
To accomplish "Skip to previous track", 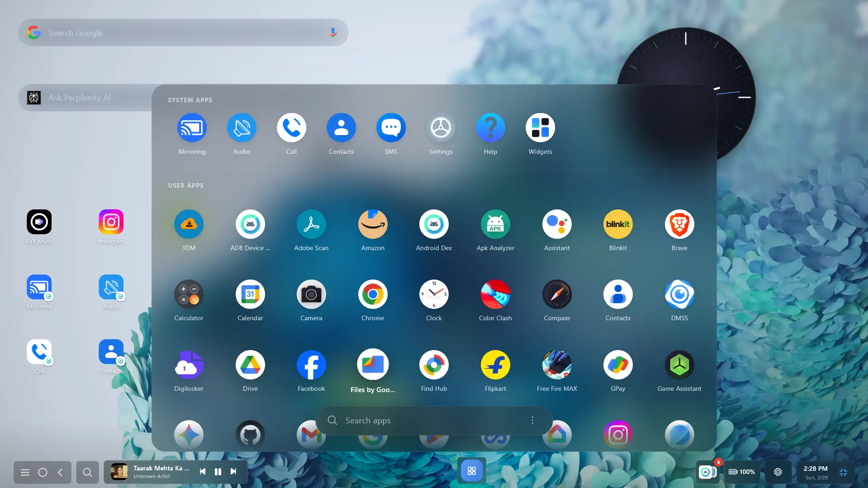I will (203, 471).
